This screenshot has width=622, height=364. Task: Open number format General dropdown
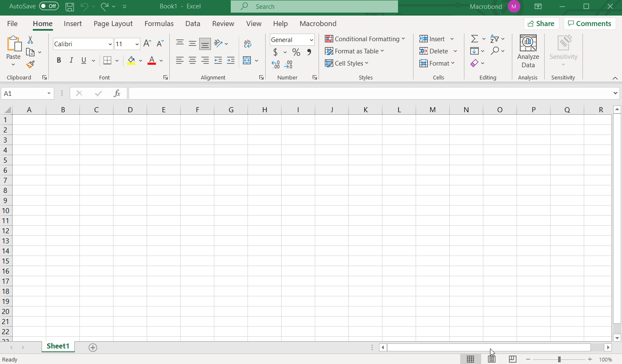click(x=311, y=40)
